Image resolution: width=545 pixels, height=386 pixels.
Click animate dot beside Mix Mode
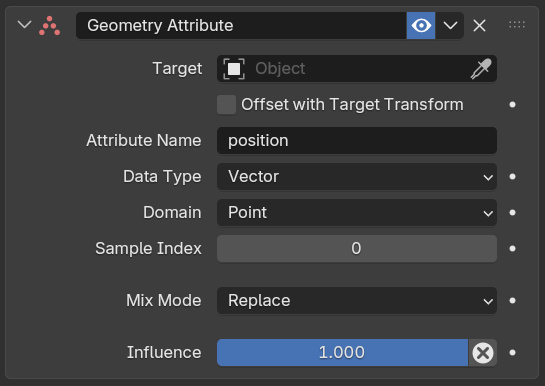click(x=512, y=301)
